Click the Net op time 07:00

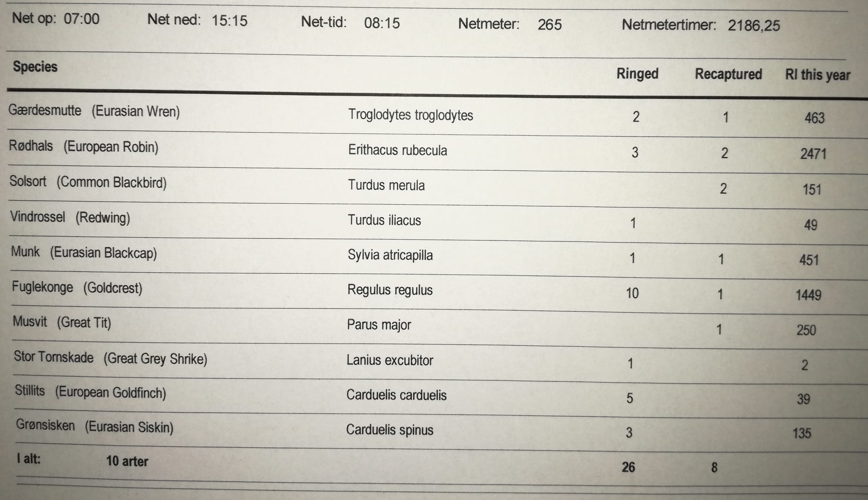point(81,19)
